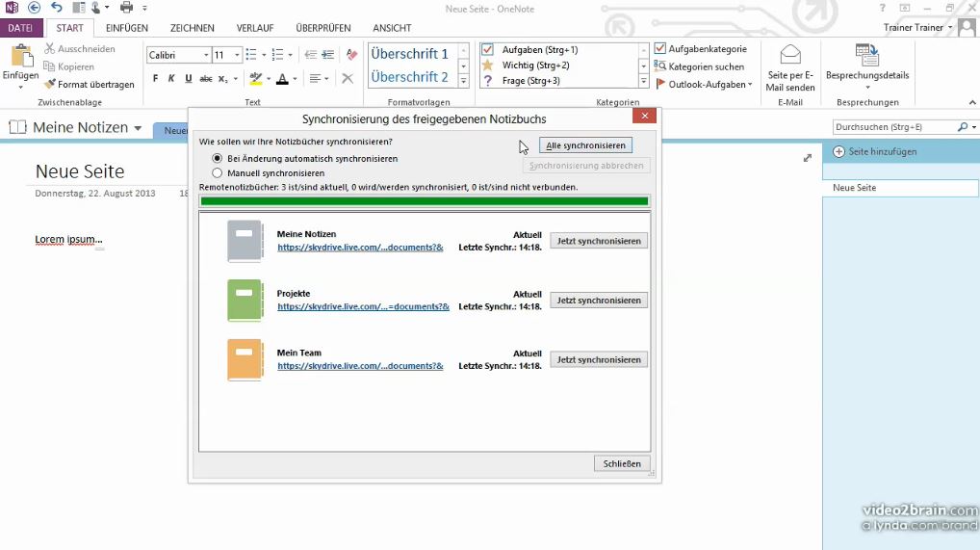
Task: Copy selection with Kopieren
Action: (x=68, y=66)
